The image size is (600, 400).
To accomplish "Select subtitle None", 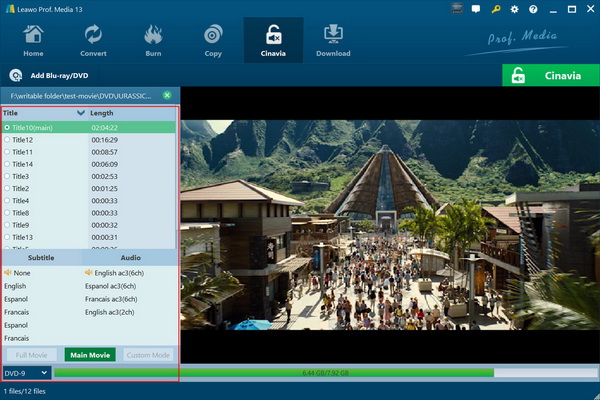I will 22,273.
